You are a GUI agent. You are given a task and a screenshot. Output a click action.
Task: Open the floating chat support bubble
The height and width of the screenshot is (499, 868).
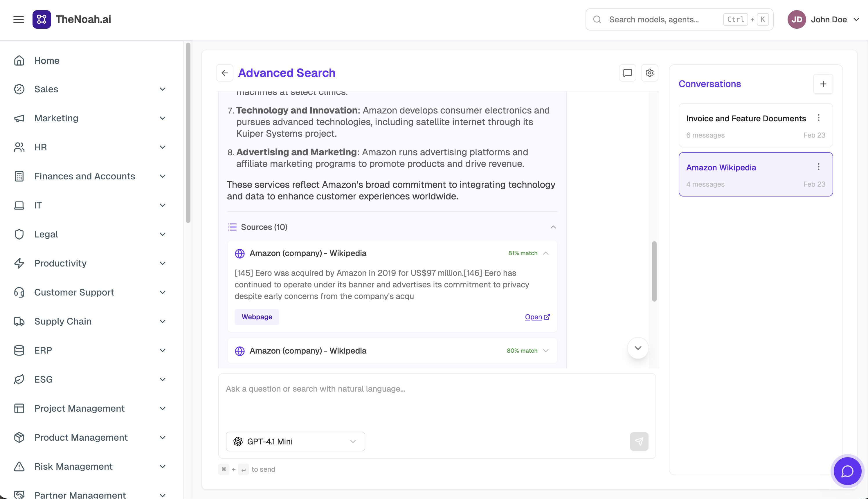[847, 471]
